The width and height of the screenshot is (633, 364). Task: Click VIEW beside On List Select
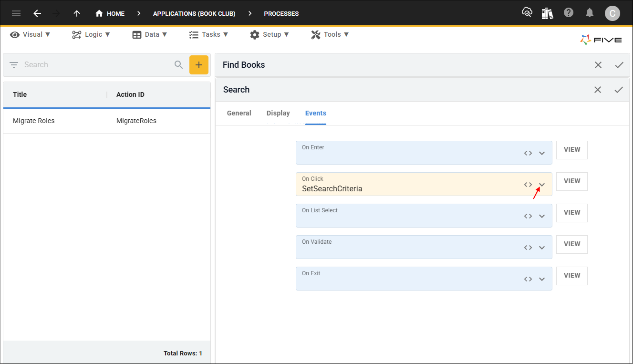(x=572, y=213)
